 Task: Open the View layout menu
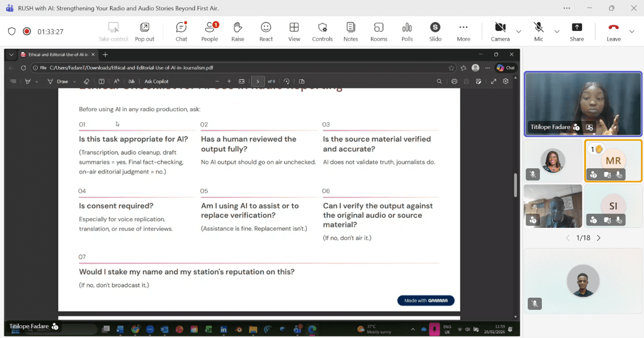click(294, 31)
